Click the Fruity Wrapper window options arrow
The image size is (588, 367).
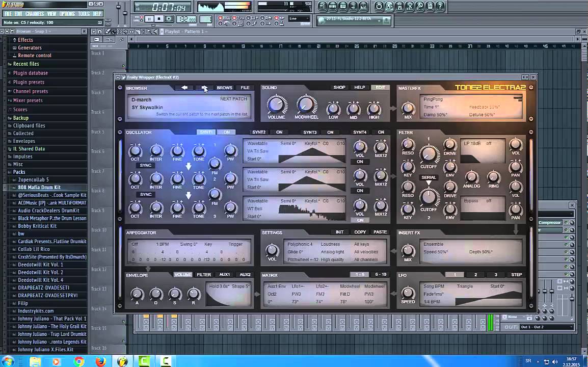pos(118,77)
